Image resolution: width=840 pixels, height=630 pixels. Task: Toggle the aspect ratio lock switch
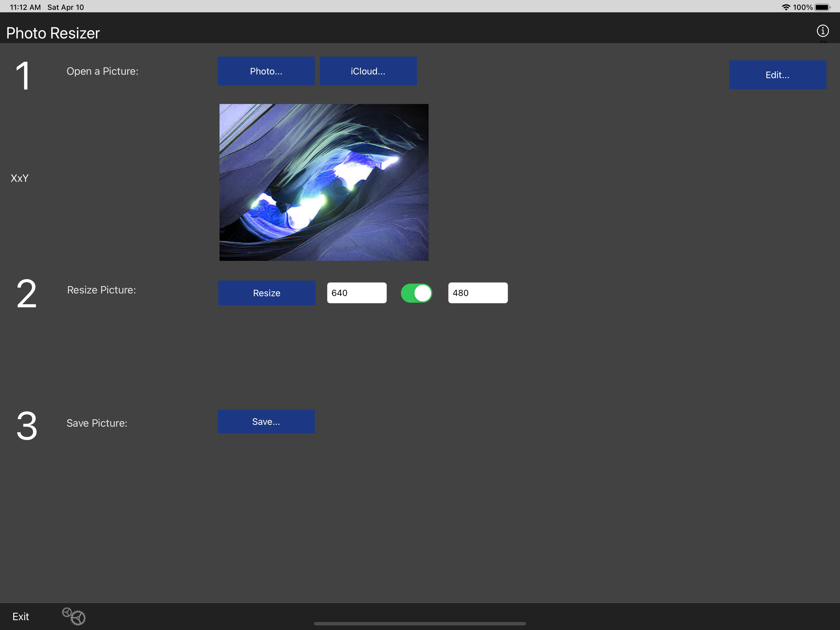[x=417, y=293]
